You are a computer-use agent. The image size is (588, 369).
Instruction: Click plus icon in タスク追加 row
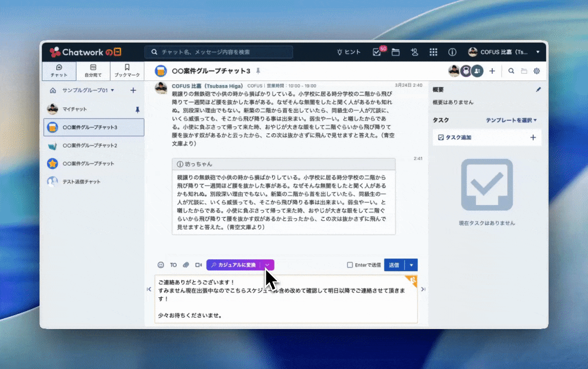coord(533,137)
